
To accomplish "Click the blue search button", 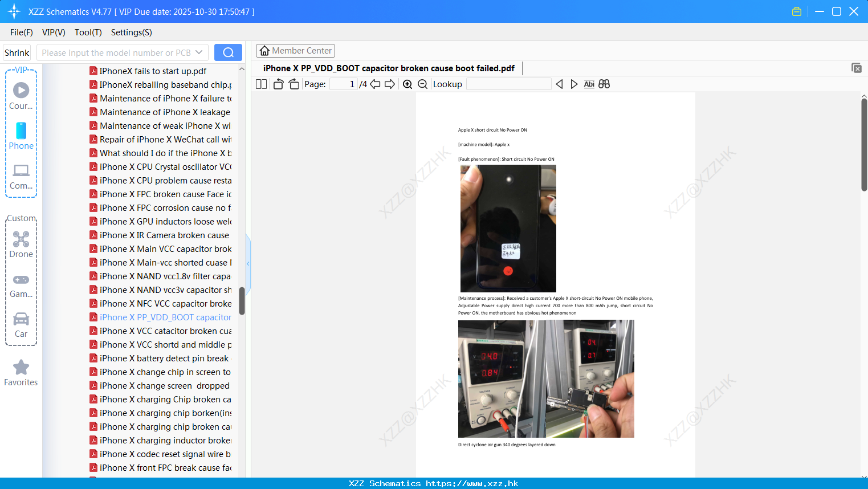I will [228, 52].
